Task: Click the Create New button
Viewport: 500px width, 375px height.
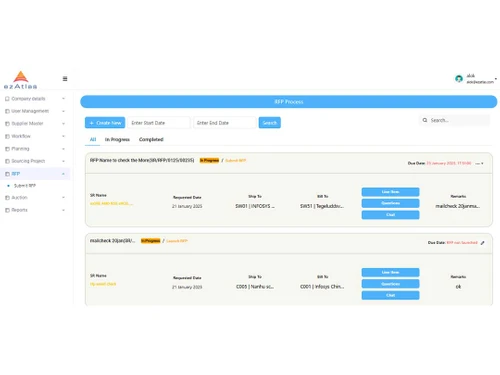Action: [x=105, y=123]
